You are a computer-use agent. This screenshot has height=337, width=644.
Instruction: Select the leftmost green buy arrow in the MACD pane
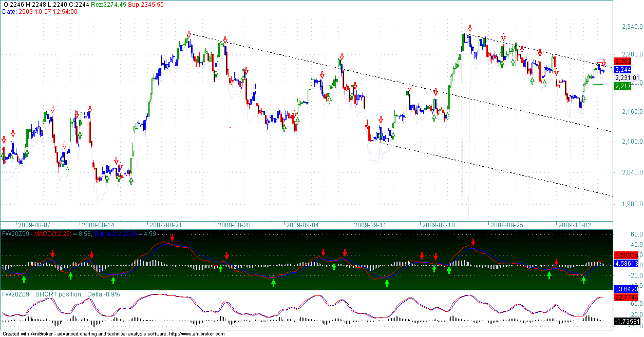pyautogui.click(x=24, y=278)
